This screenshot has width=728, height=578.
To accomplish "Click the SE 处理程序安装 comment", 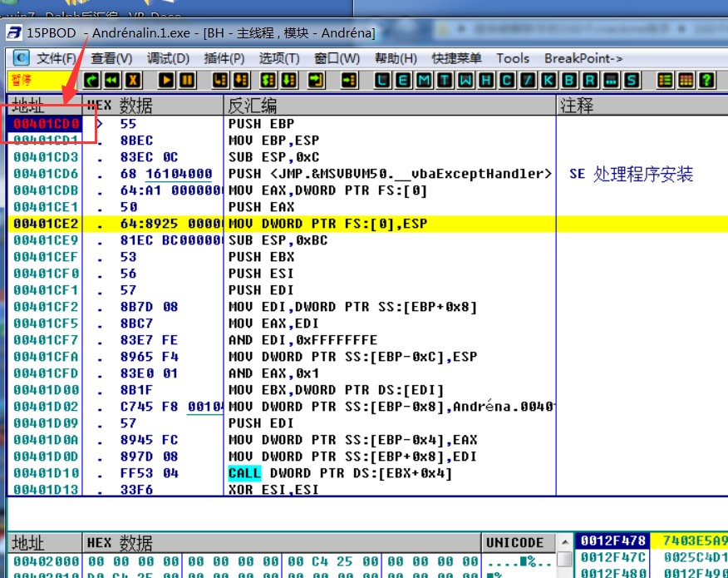I will 631,175.
